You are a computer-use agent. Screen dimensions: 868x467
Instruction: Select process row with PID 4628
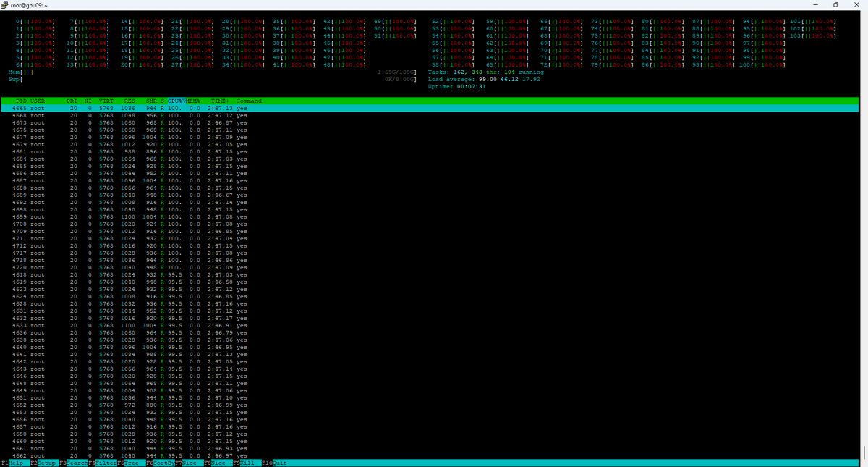(430, 304)
